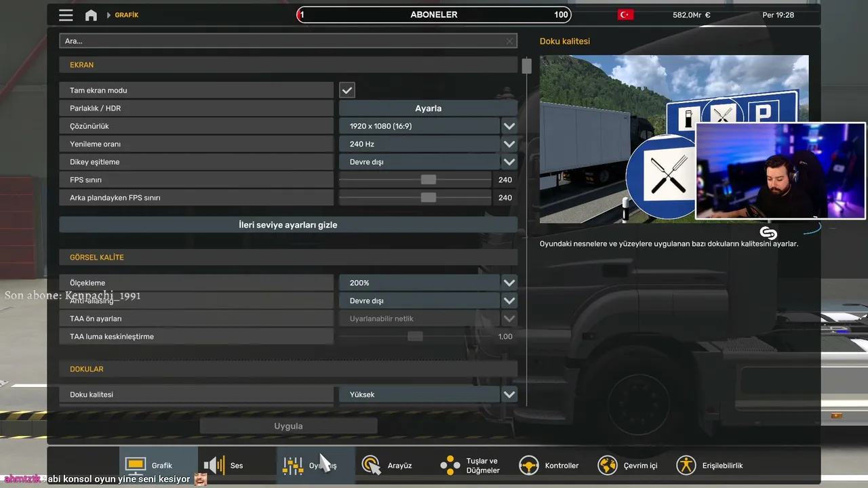The image size is (868, 488).
Task: Click the TAA luma keskinleştirme slider
Action: coord(415,336)
